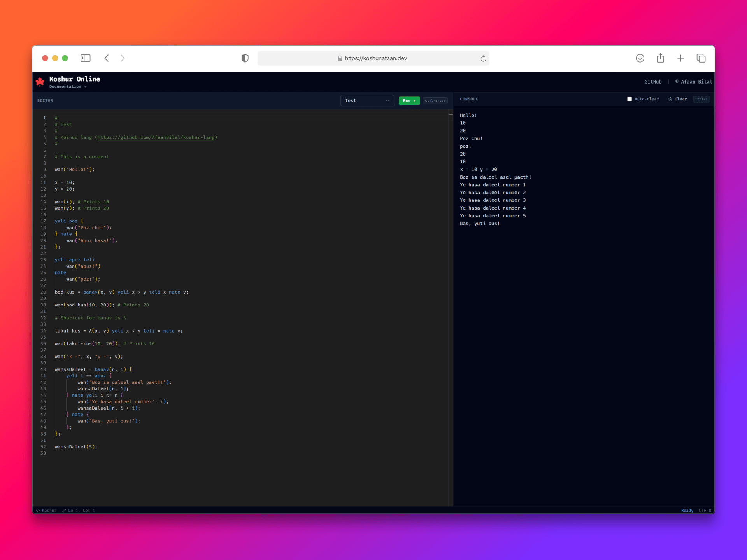747x560 pixels.
Task: Click the share icon in browser
Action: 660,58
